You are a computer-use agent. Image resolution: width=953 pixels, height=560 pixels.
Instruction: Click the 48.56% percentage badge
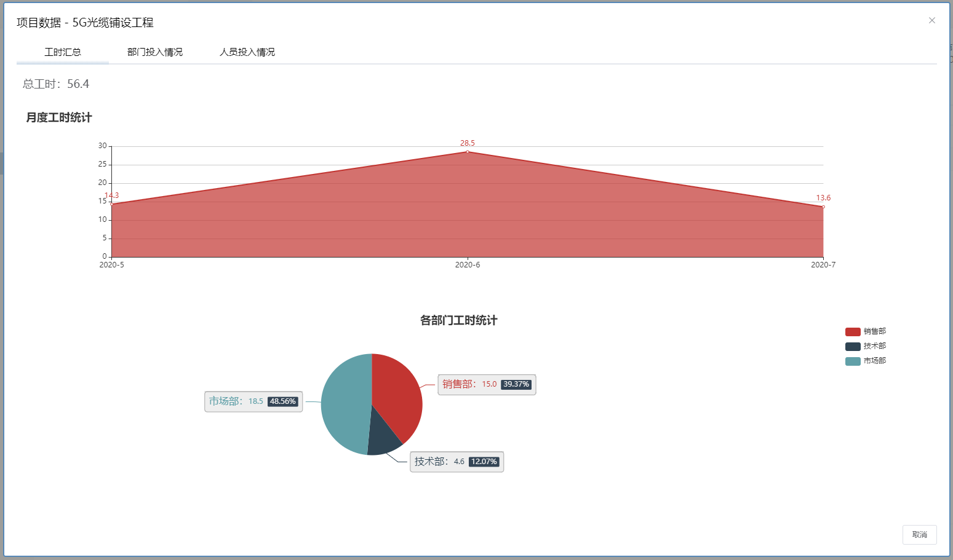click(283, 401)
